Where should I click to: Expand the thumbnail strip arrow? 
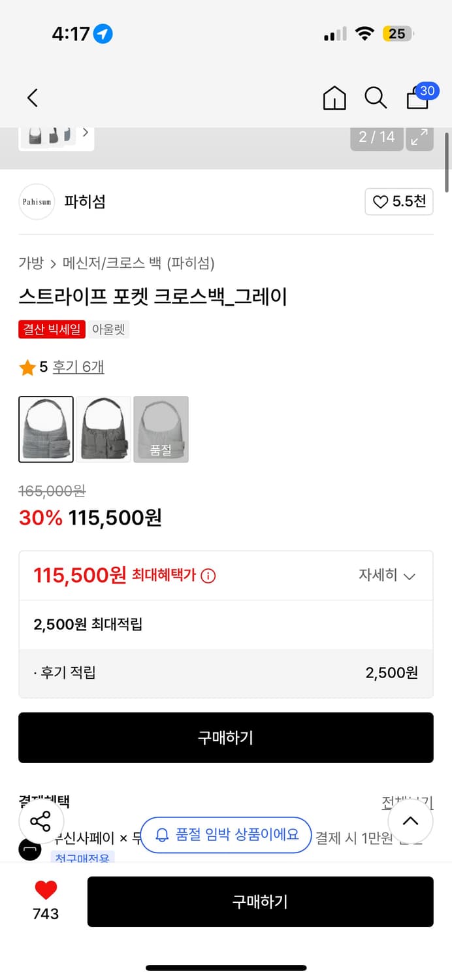[86, 132]
